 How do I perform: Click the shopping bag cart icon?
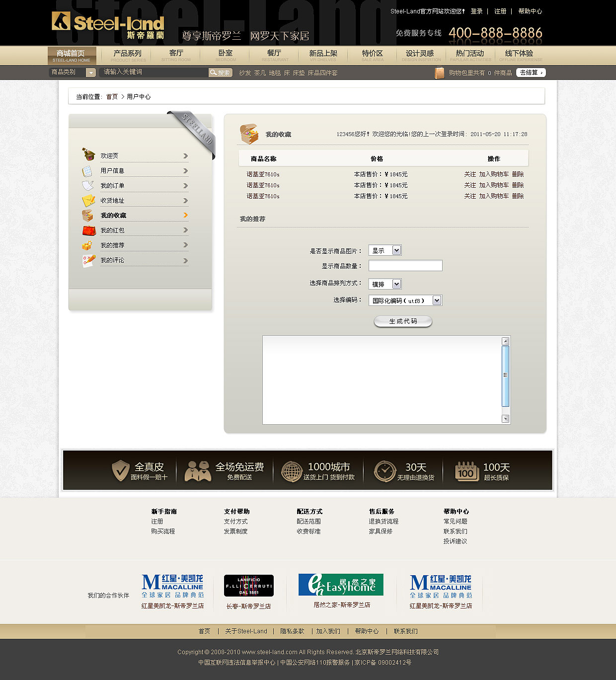[x=440, y=73]
